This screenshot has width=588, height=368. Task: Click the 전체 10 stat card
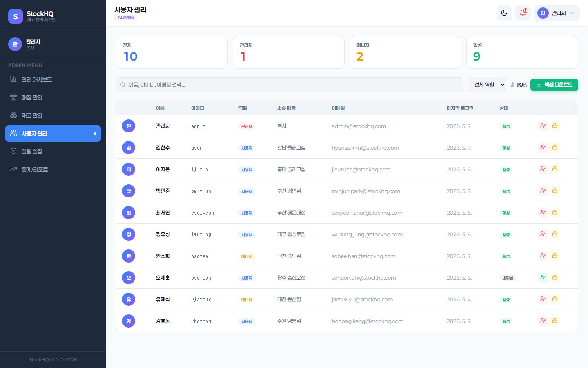point(172,52)
